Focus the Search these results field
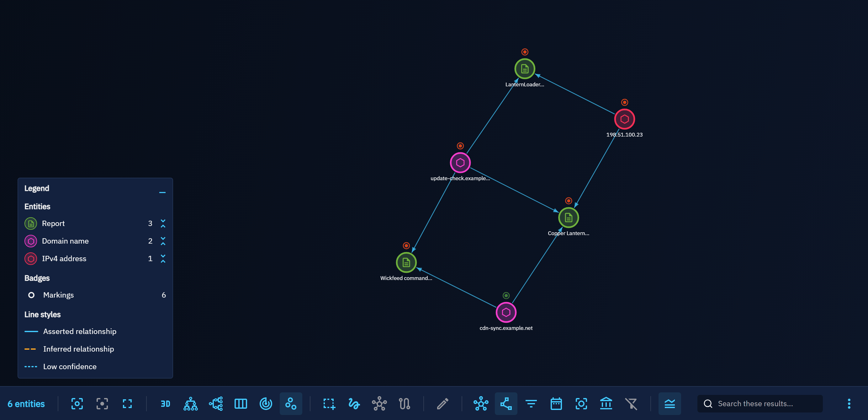This screenshot has width=868, height=420. pos(760,403)
